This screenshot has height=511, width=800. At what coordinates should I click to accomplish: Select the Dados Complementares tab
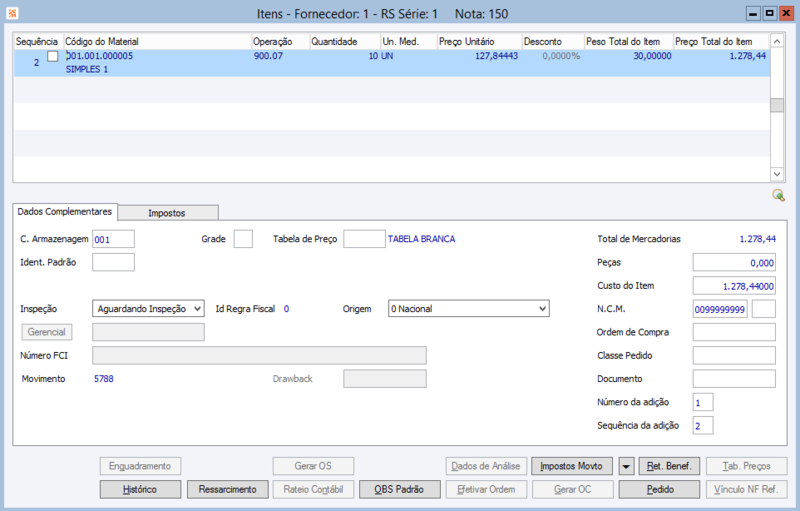coord(66,211)
